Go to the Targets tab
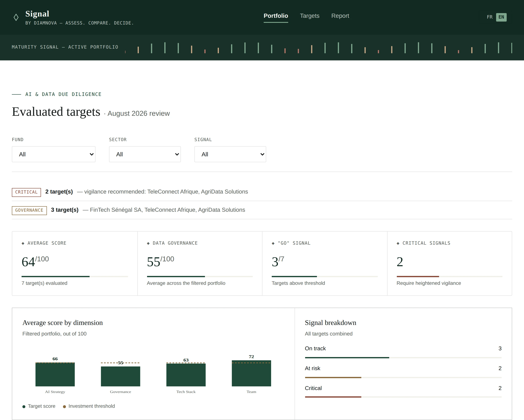524x420 pixels. [309, 16]
